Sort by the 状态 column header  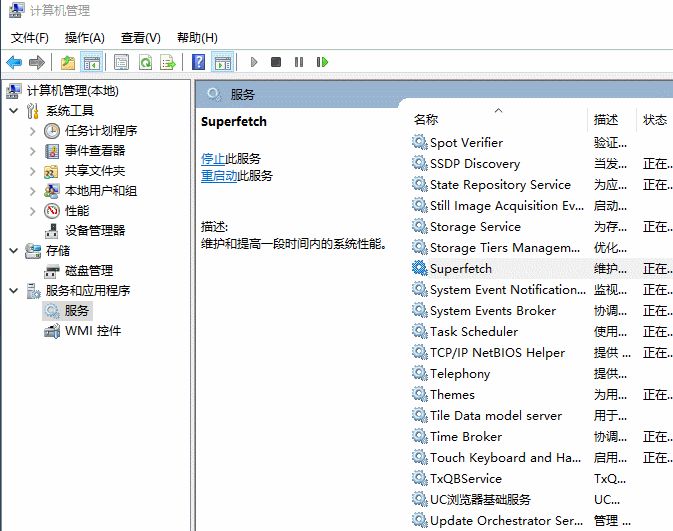coord(655,119)
